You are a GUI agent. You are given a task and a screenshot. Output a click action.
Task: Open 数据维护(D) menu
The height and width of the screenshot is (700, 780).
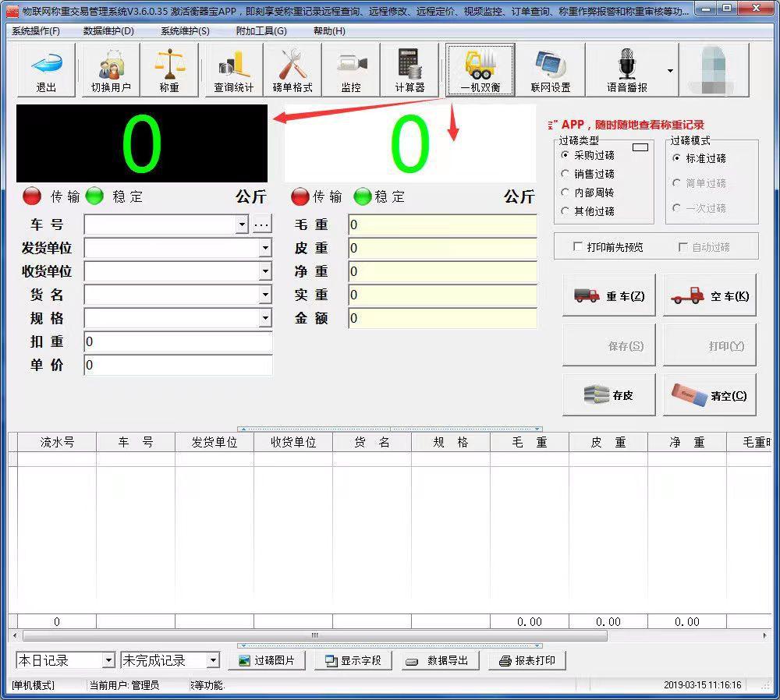(x=108, y=31)
